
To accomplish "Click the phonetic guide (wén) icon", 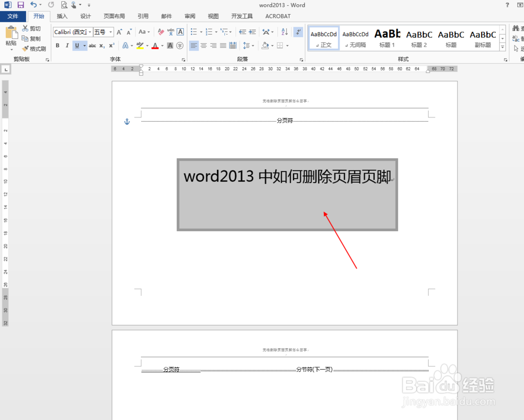I will tap(170, 32).
